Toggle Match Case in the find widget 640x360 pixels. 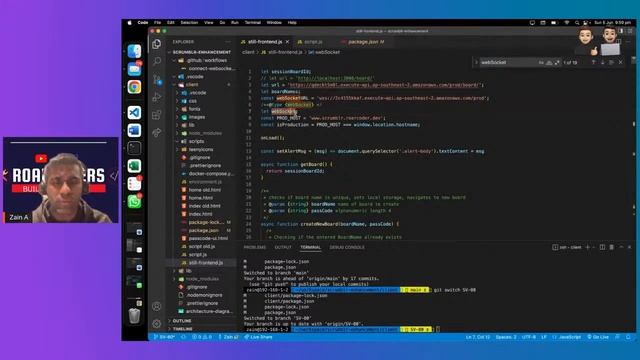[541, 62]
